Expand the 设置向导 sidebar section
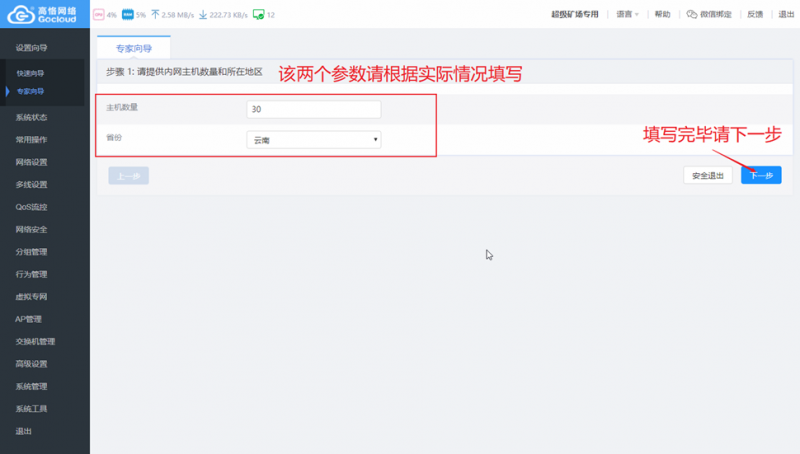 (32, 48)
